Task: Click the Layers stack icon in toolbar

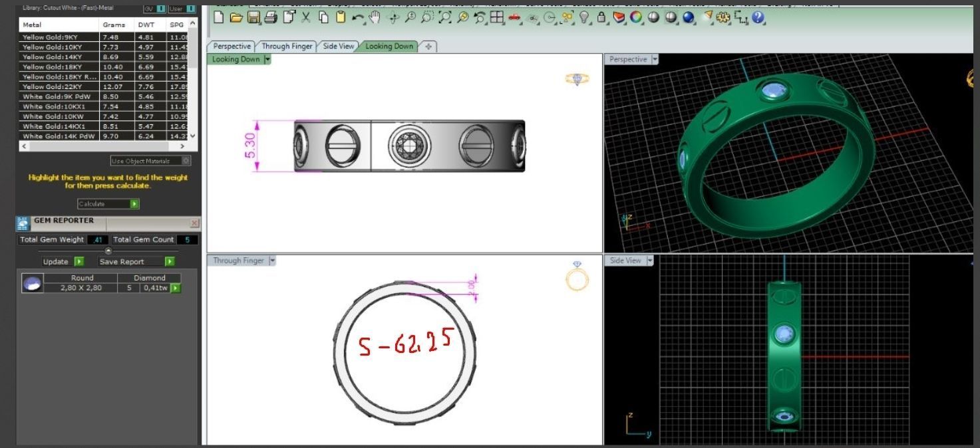Action: coord(618,19)
